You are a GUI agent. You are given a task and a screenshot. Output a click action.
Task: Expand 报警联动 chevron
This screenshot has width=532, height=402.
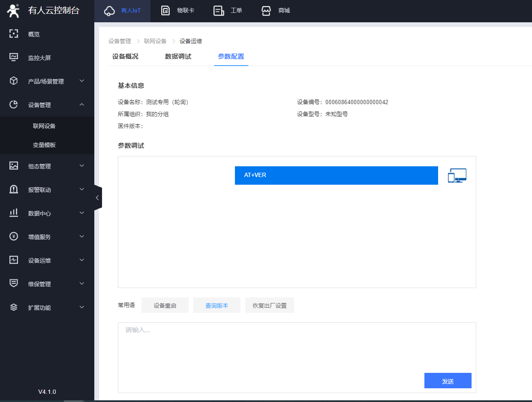point(82,189)
